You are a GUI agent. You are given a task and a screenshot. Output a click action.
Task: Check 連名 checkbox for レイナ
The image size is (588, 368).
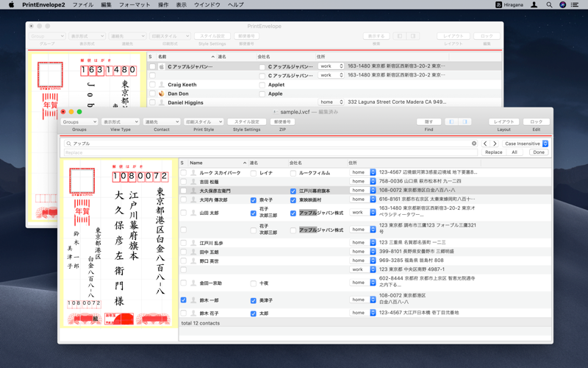click(254, 173)
